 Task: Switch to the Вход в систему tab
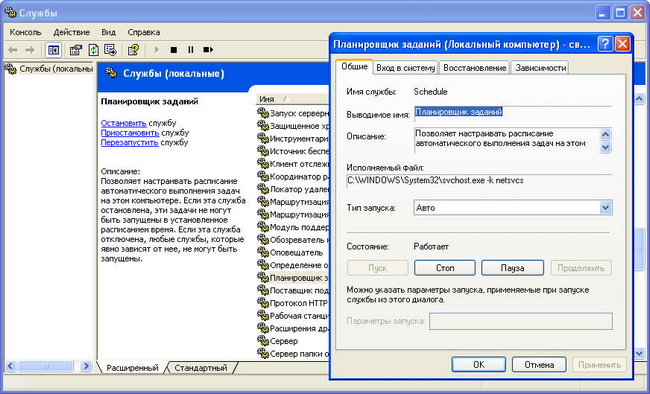point(405,68)
